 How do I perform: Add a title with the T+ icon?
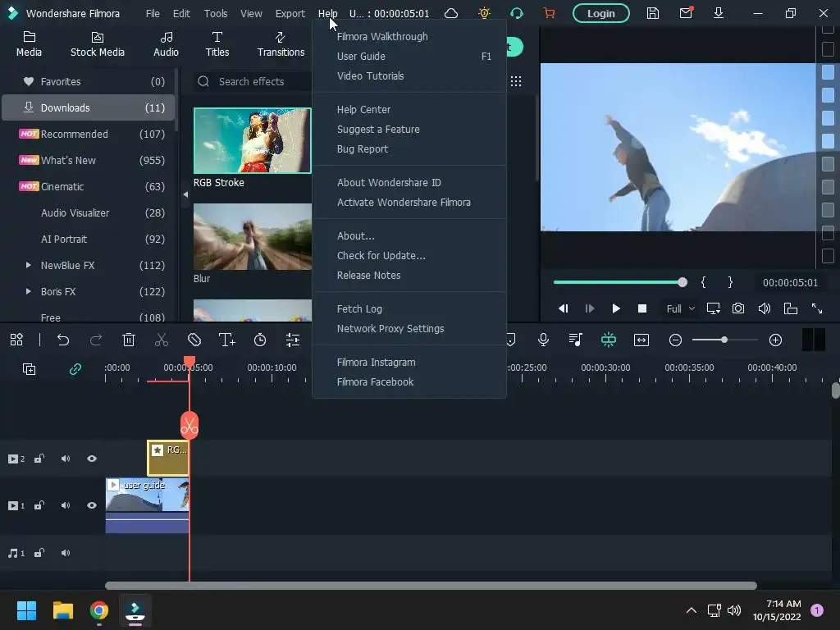pos(227,340)
